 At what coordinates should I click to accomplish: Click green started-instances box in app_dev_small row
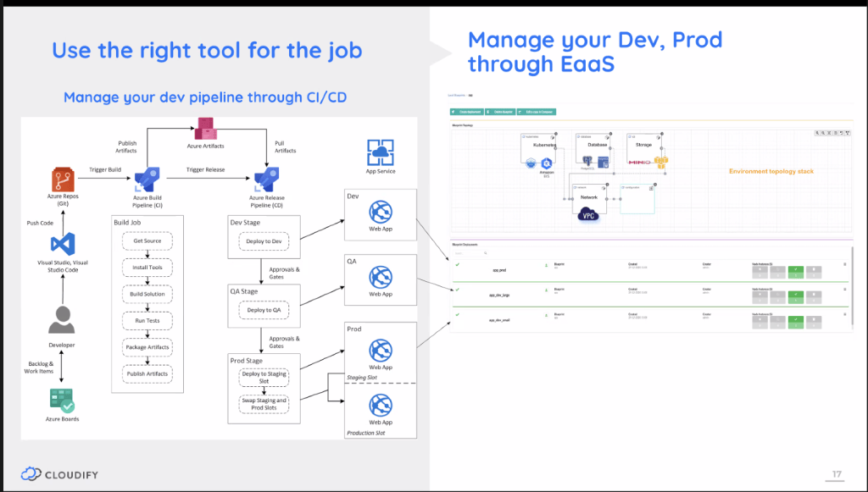coord(795,322)
